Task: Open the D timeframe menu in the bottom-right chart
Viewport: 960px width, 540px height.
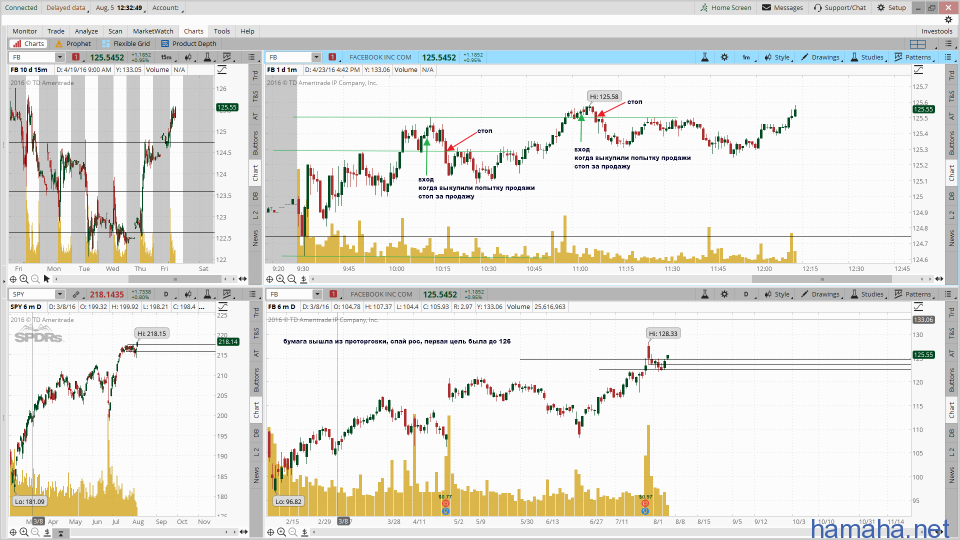Action: tap(746, 294)
